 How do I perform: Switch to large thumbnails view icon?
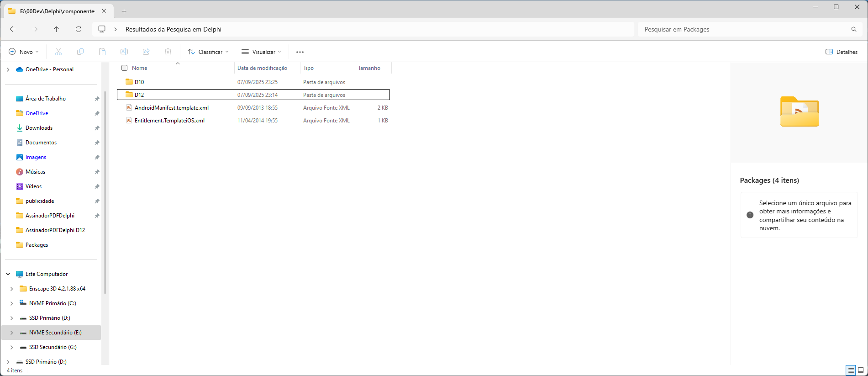coord(861,370)
